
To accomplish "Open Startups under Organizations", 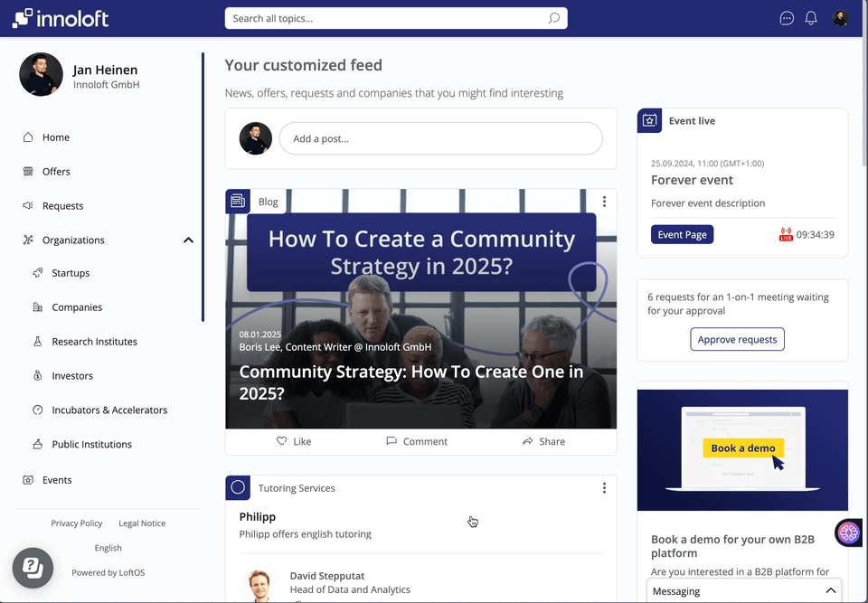I will click(x=71, y=273).
